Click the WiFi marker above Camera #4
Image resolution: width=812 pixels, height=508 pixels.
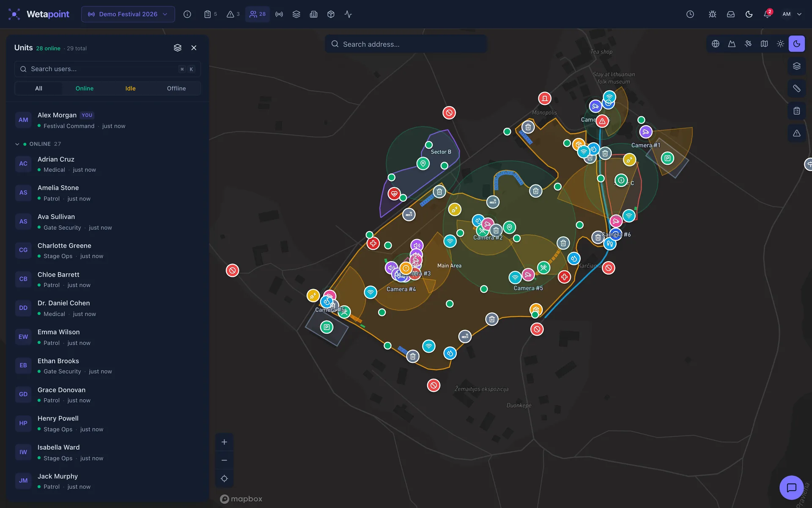tap(370, 292)
